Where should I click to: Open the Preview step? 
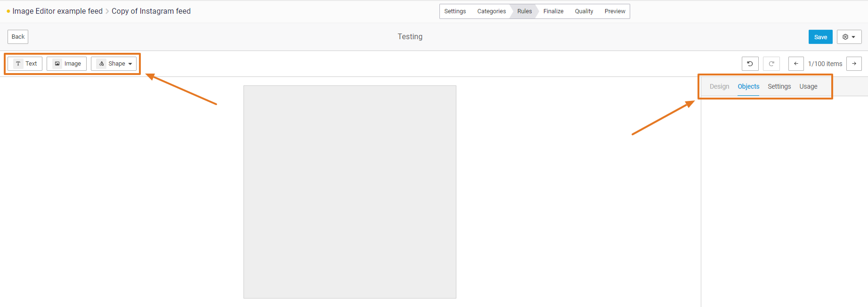point(615,11)
